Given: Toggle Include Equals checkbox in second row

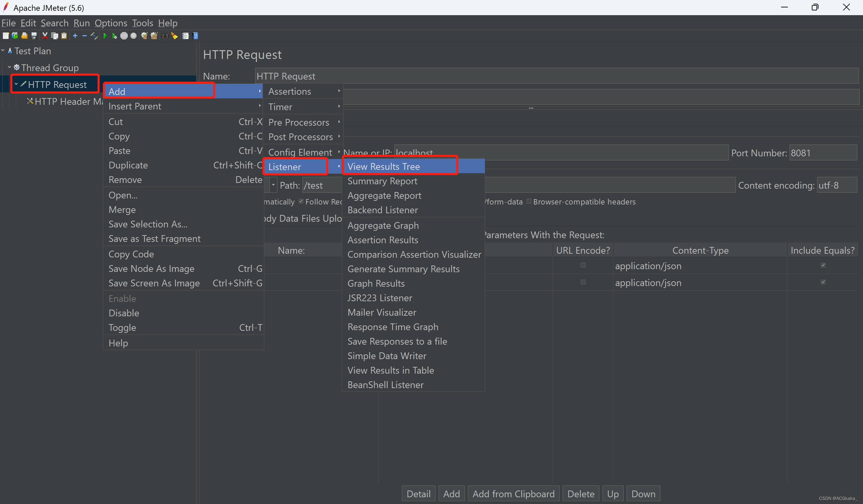Looking at the screenshot, I should pos(823,282).
